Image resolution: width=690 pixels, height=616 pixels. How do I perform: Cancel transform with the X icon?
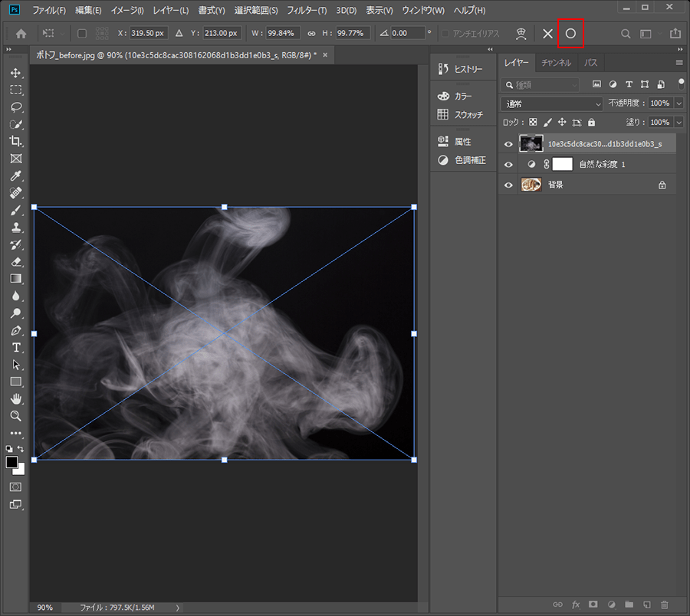(x=547, y=34)
